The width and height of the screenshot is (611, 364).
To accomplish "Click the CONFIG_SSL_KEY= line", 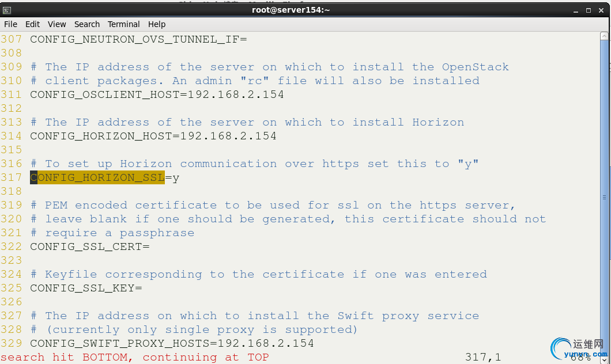I will pos(86,288).
